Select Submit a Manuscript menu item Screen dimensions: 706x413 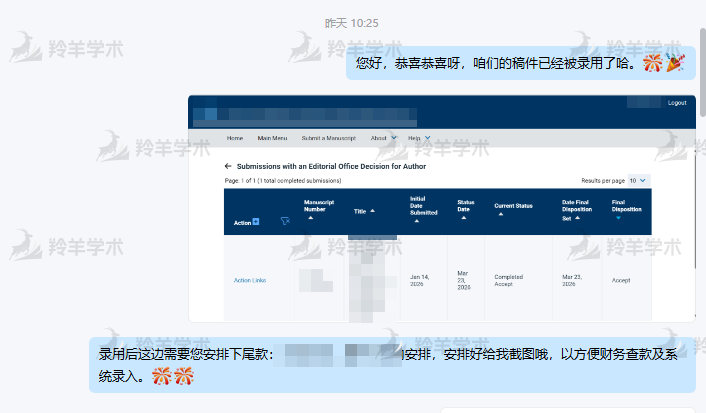tap(330, 138)
